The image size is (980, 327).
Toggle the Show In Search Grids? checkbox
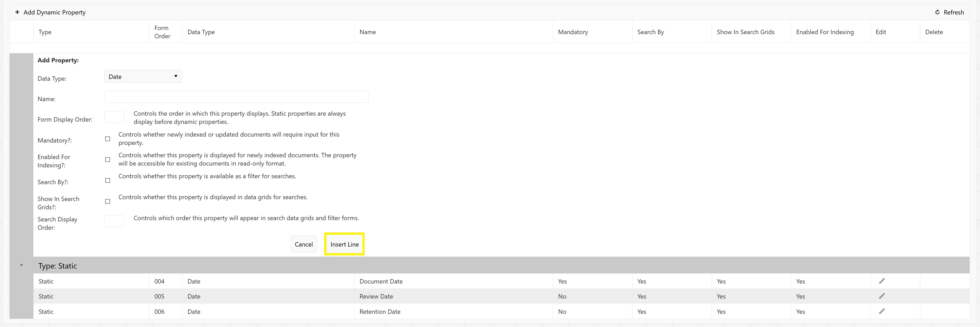108,201
